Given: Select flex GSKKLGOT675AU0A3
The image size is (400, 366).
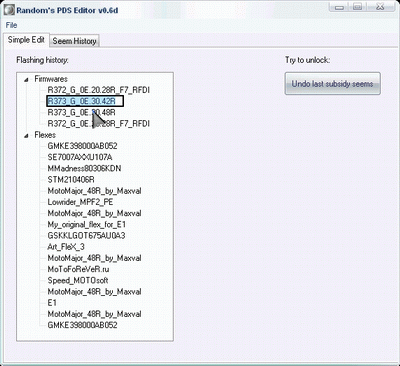Looking at the screenshot, I should click(86, 236).
